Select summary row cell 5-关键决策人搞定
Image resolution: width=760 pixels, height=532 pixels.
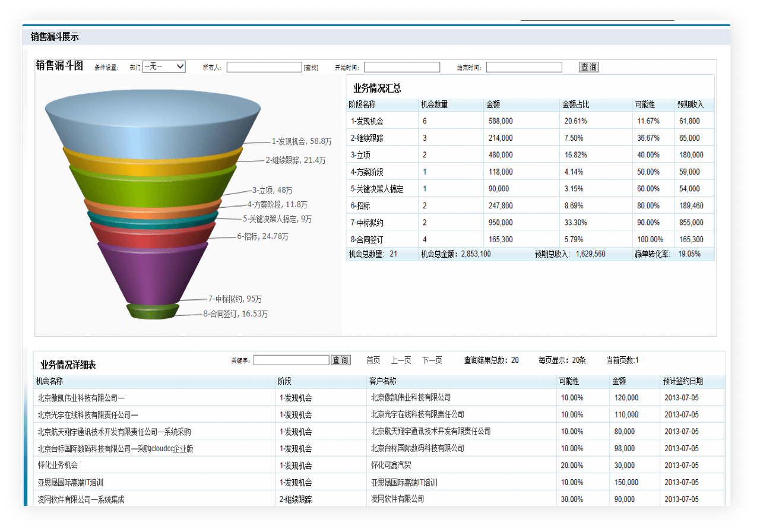point(377,189)
